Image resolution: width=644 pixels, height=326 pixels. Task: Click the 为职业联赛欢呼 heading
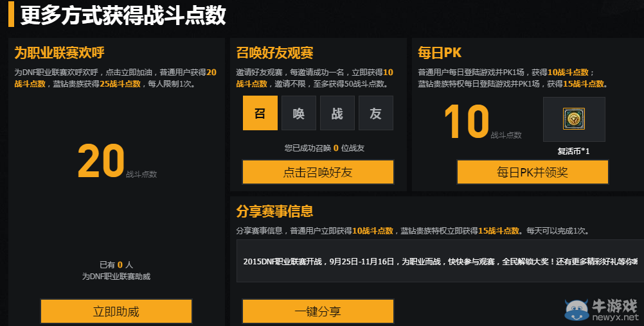[60, 53]
